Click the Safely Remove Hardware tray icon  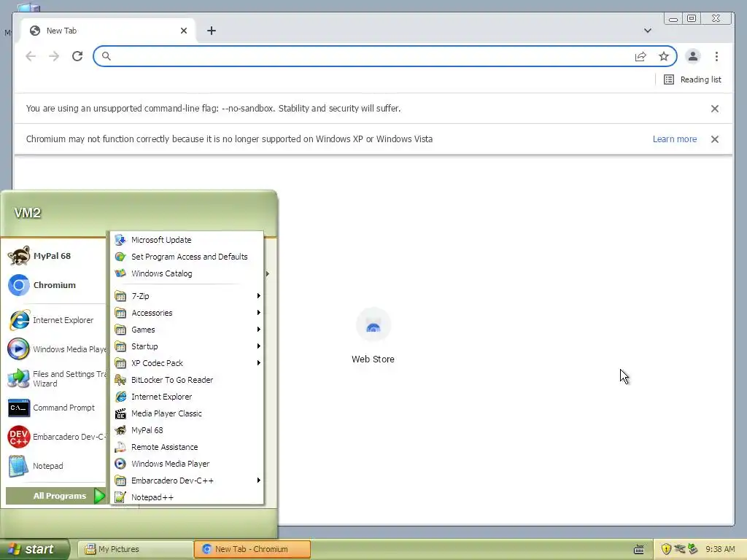click(x=692, y=549)
